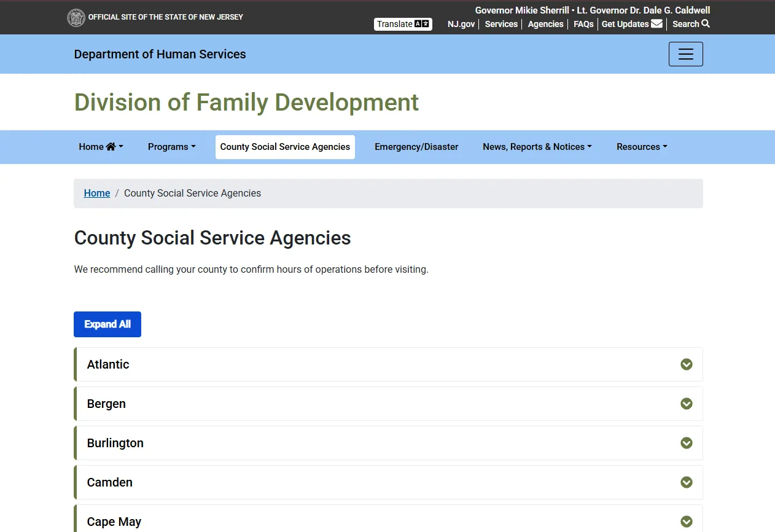Click the NJ.gov link
The height and width of the screenshot is (532, 775).
click(x=461, y=24)
